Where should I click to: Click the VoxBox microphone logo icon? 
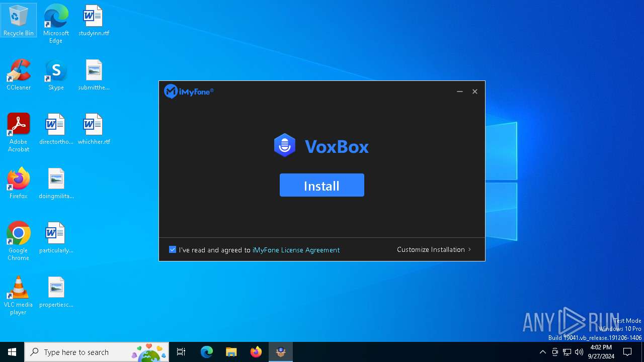[x=285, y=145]
